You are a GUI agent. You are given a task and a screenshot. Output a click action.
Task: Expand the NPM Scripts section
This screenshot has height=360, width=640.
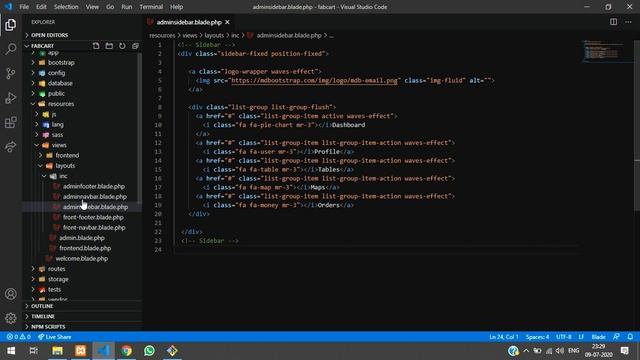point(82,327)
